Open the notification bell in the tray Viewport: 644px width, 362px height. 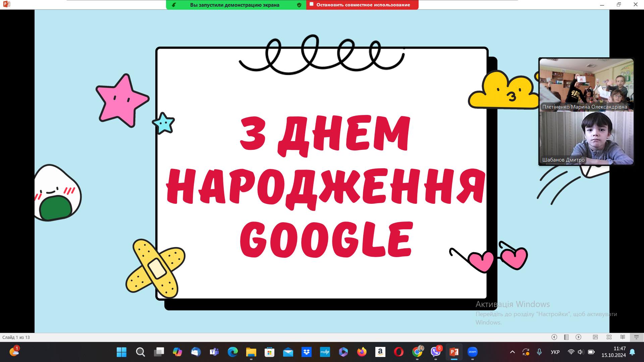coord(632,352)
